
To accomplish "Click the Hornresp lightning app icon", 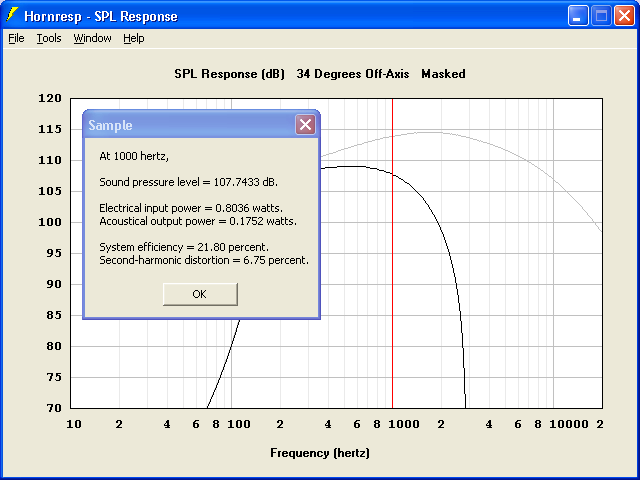I will (x=12, y=16).
